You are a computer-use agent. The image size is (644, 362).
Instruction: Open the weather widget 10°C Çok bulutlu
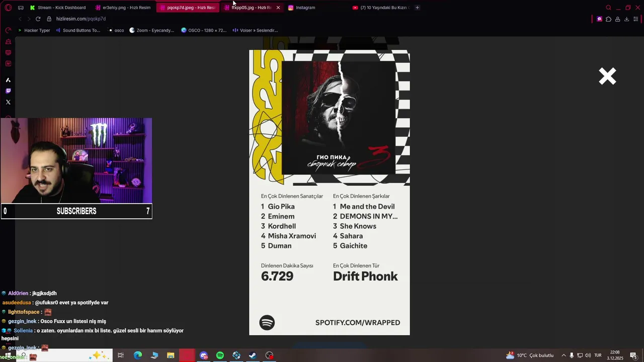click(530, 355)
